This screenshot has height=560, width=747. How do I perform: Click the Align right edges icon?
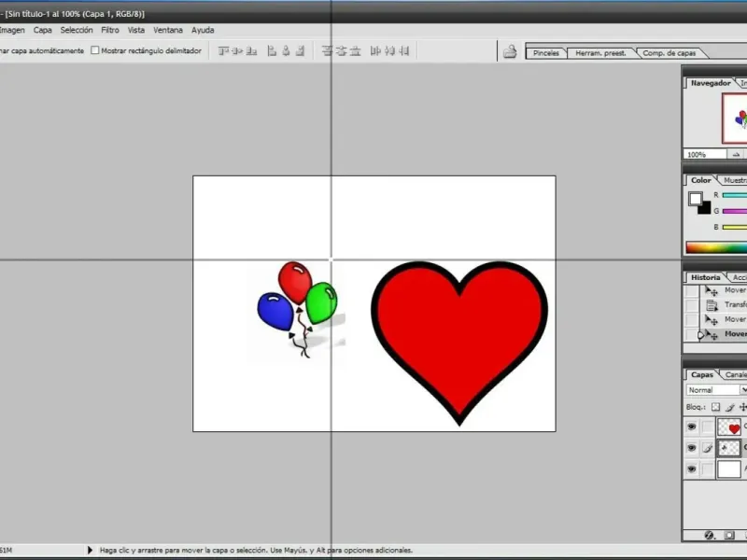(300, 50)
